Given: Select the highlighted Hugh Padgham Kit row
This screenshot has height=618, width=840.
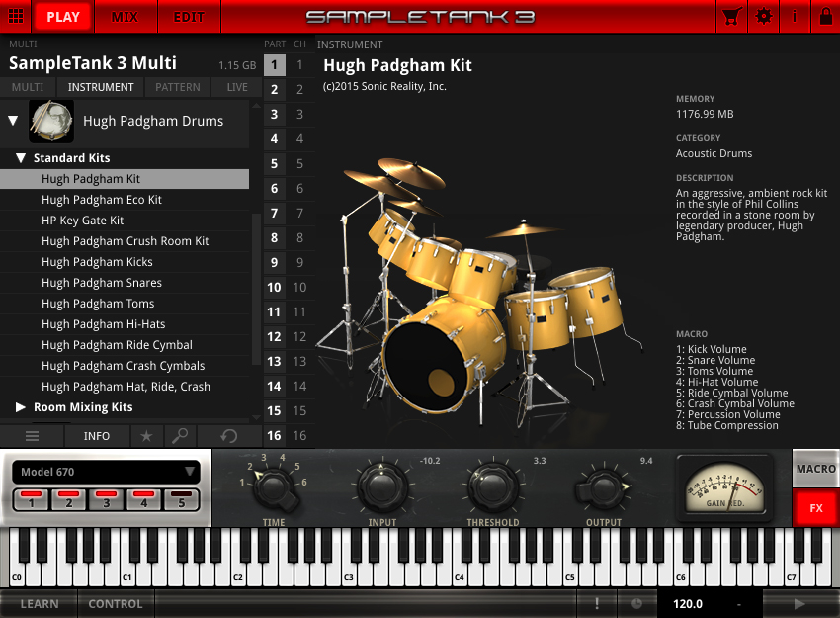Looking at the screenshot, I should pyautogui.click(x=125, y=179).
